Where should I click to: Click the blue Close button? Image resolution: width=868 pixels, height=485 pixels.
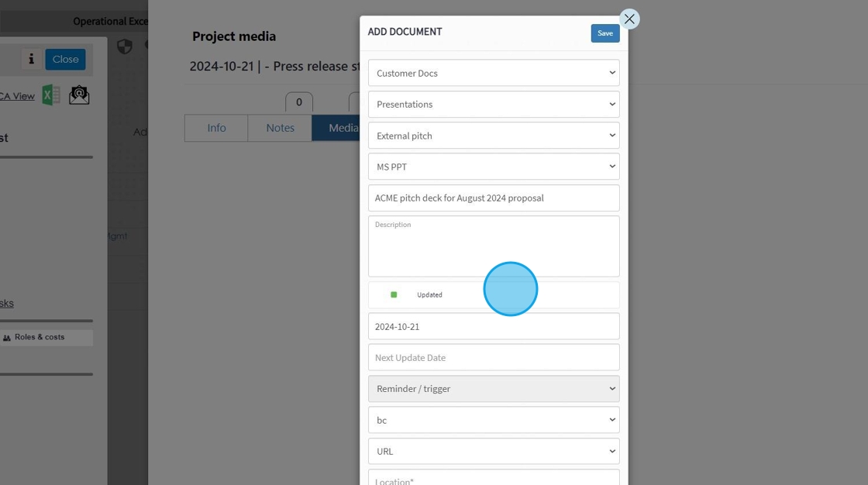click(65, 59)
